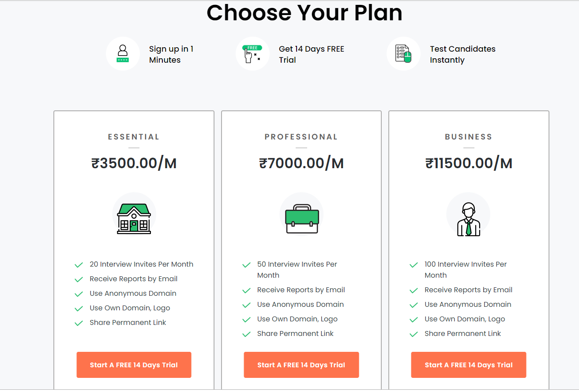
Task: Click the ESSENTIAL plan title
Action: click(134, 137)
